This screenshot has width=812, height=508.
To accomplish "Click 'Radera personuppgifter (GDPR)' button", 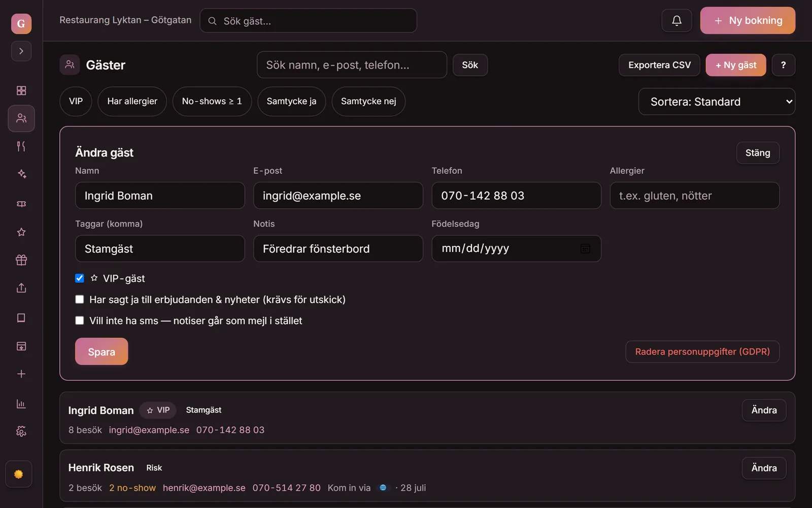I will (702, 352).
